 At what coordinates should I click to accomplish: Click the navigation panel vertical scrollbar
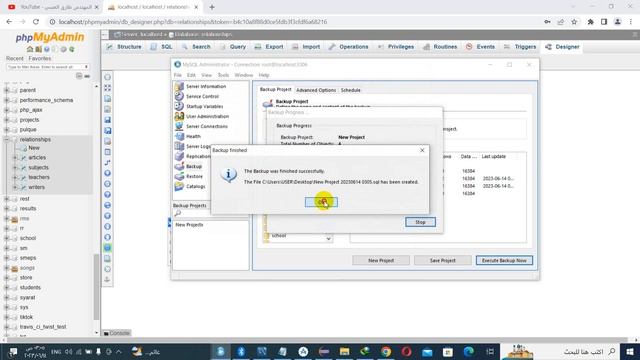(x=96, y=286)
